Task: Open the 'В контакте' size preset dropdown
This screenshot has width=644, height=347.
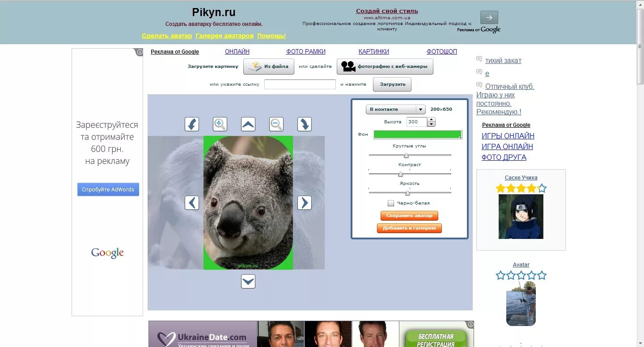Action: point(395,109)
